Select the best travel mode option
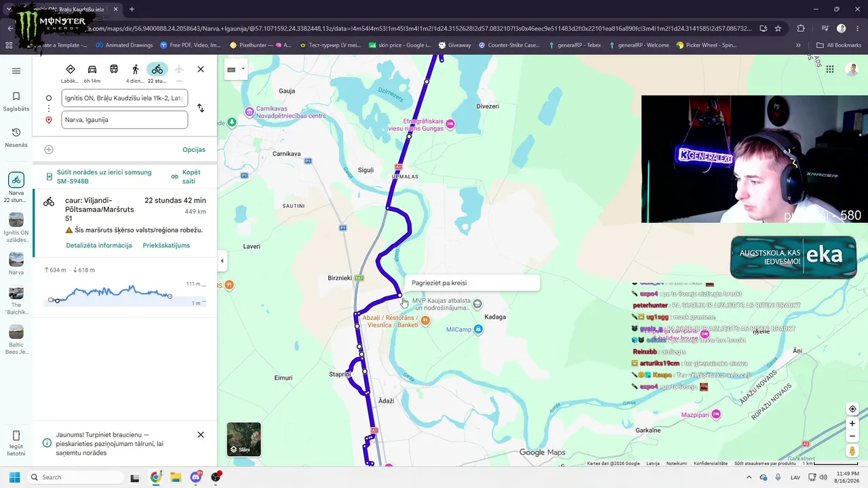The height and width of the screenshot is (488, 868). click(x=70, y=73)
